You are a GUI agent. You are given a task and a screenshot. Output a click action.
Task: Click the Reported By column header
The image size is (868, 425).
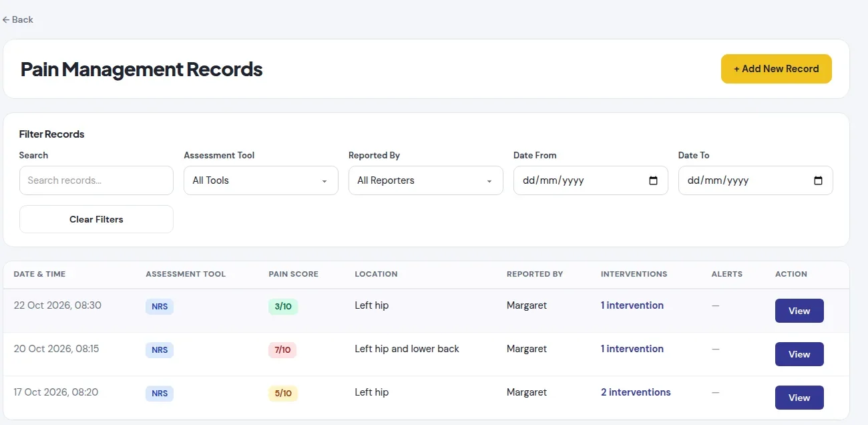tap(535, 274)
